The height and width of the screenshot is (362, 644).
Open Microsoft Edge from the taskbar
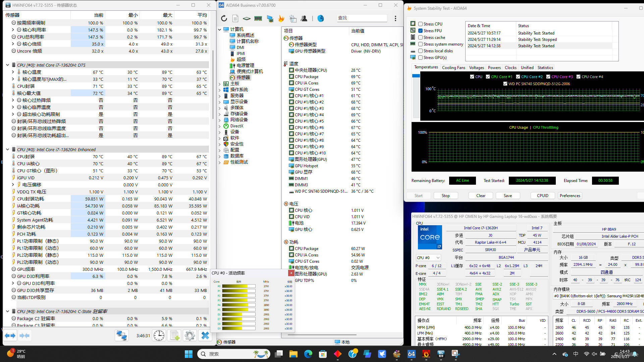308,354
